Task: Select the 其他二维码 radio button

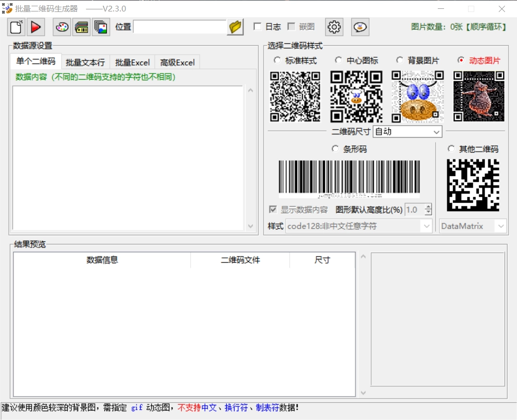Action: point(451,149)
